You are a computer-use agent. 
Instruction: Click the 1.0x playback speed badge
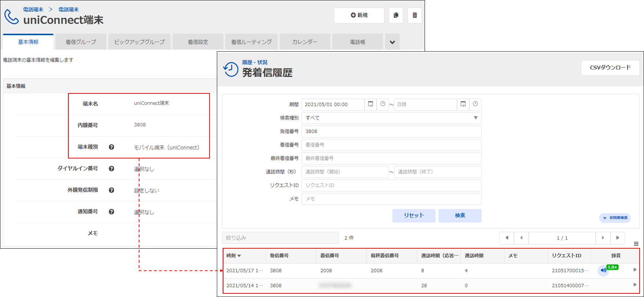tap(612, 267)
